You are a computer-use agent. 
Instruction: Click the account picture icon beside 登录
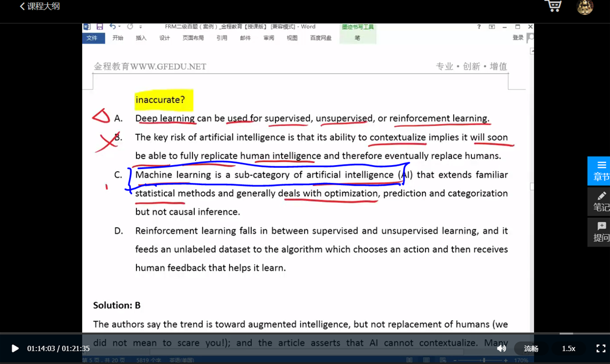530,38
